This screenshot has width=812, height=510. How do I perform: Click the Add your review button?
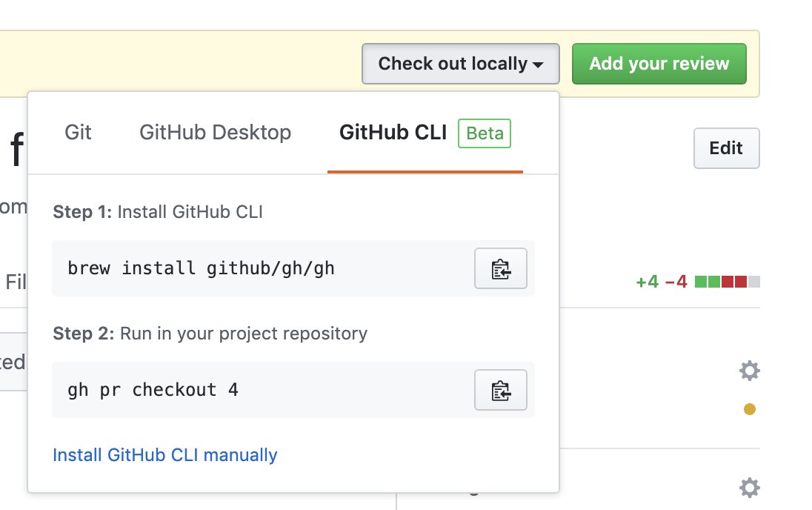(x=659, y=64)
